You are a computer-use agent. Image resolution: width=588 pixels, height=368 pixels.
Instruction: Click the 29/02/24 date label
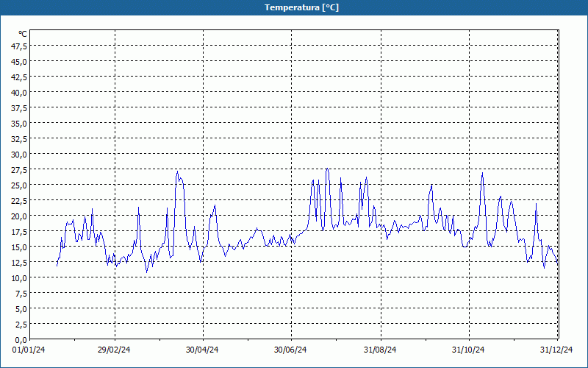pyautogui.click(x=114, y=350)
